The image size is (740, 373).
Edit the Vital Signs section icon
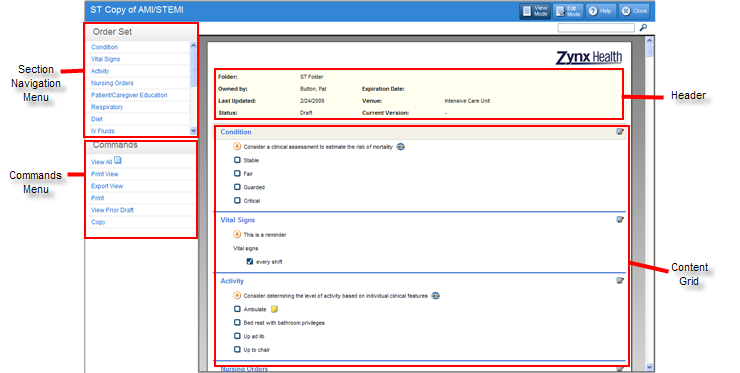point(620,220)
